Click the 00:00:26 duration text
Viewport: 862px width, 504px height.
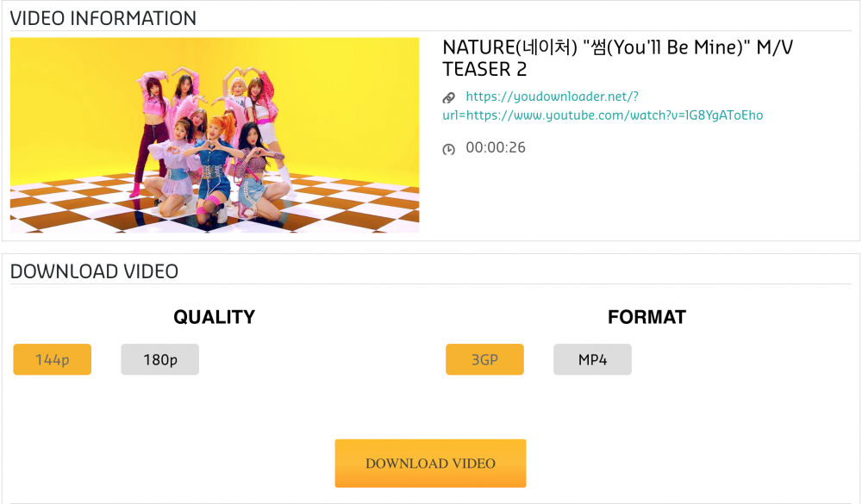496,147
